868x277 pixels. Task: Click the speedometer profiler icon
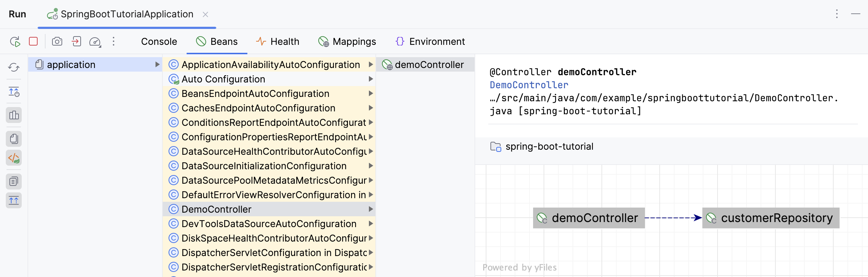[x=95, y=42]
